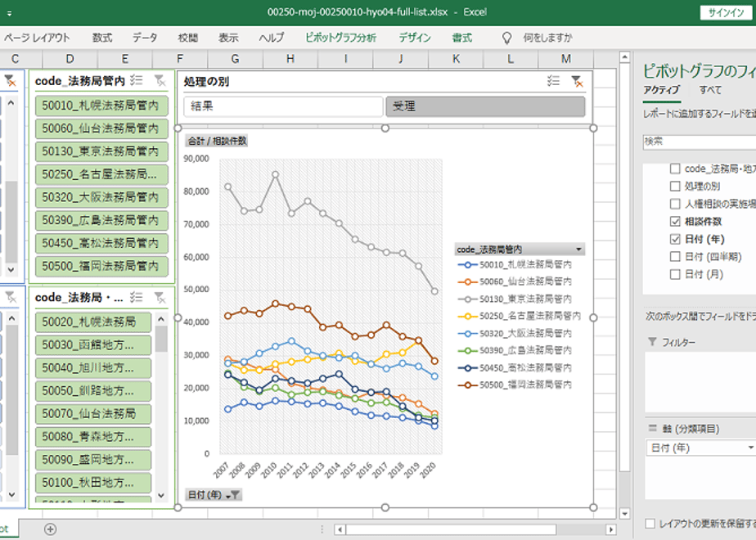The width and height of the screenshot is (756, 540).
Task: Open the 校閲 ribbon tab
Action: tap(187, 38)
